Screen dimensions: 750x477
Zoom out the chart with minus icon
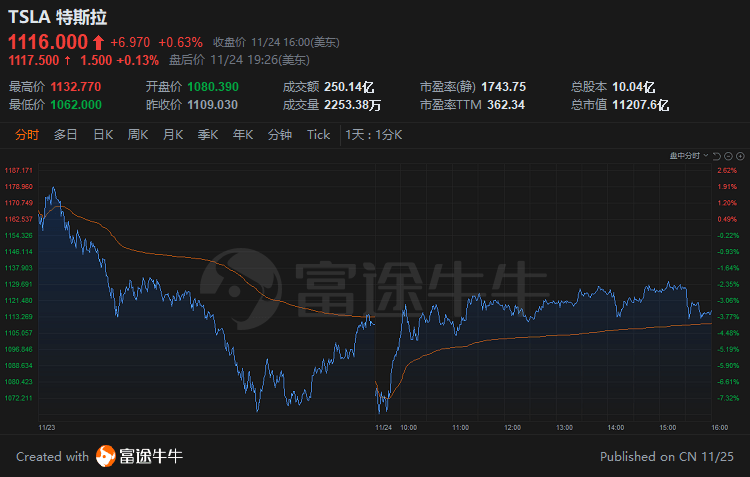pyautogui.click(x=728, y=156)
